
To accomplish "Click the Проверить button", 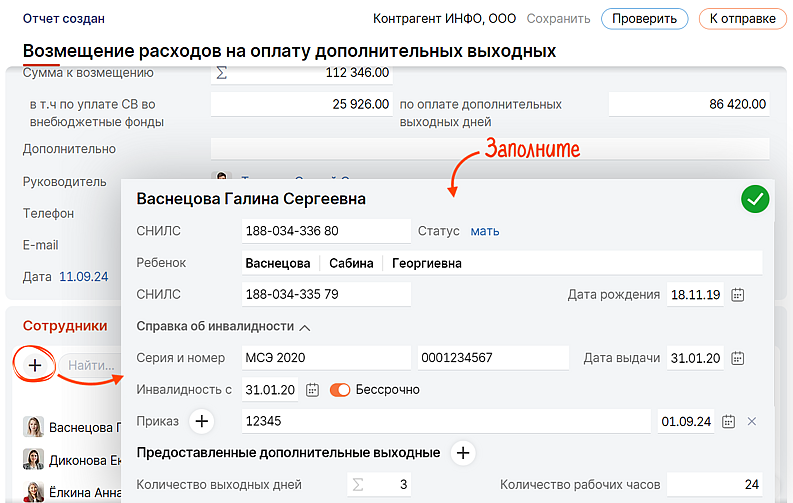I will (x=644, y=19).
